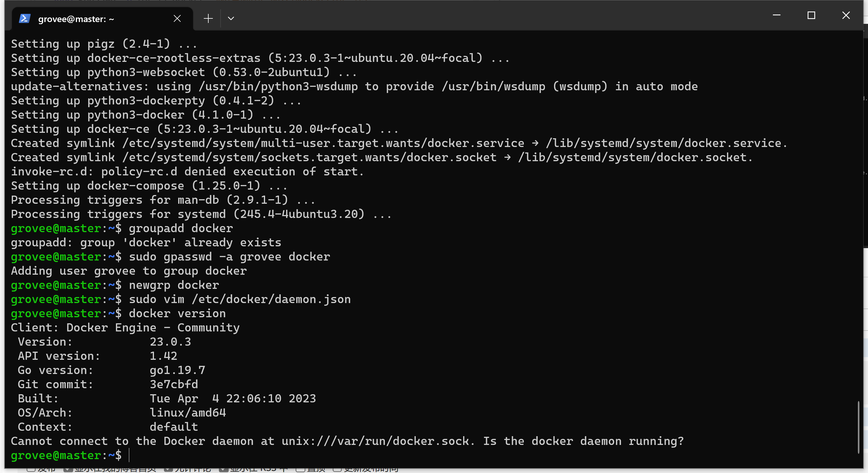This screenshot has height=473, width=868.
Task: Click the 'Cannot connect to the Docker daemon' message
Action: click(347, 441)
